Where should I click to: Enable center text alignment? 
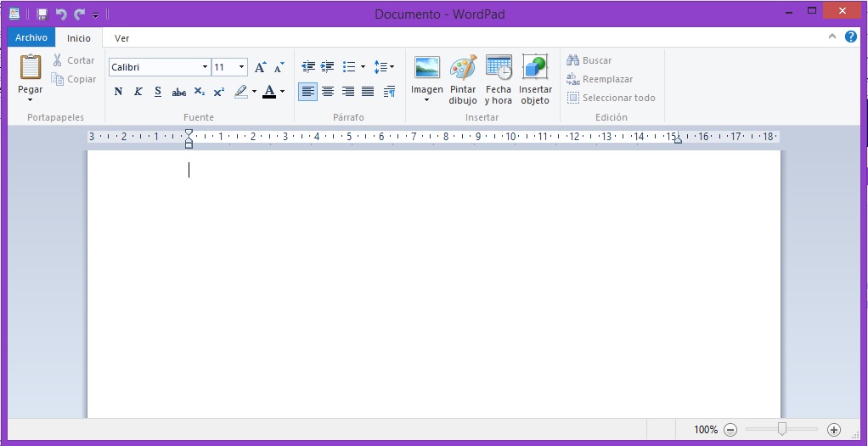(328, 92)
